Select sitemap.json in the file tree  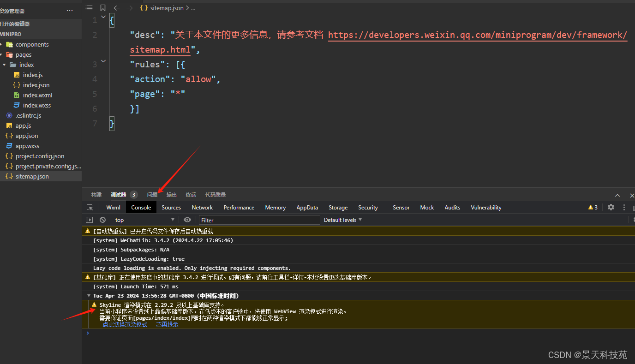[41, 176]
